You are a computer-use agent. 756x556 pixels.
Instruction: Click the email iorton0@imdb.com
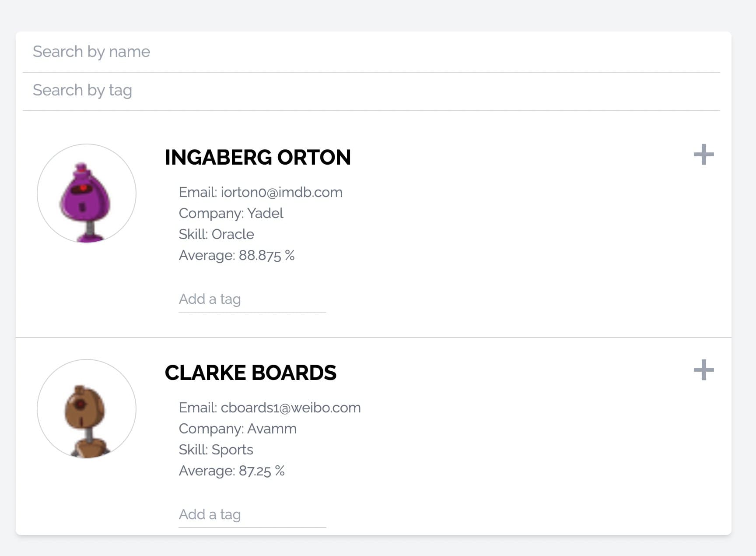[281, 192]
